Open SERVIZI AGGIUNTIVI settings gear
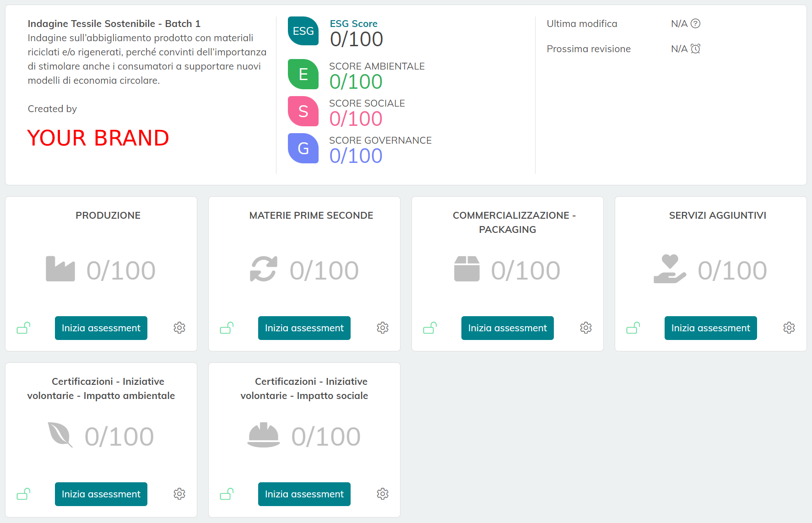The height and width of the screenshot is (523, 812). (x=789, y=328)
